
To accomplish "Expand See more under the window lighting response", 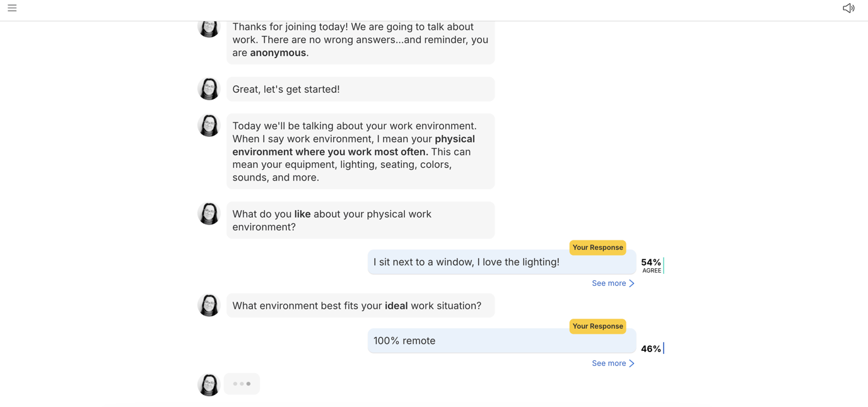I will [613, 283].
